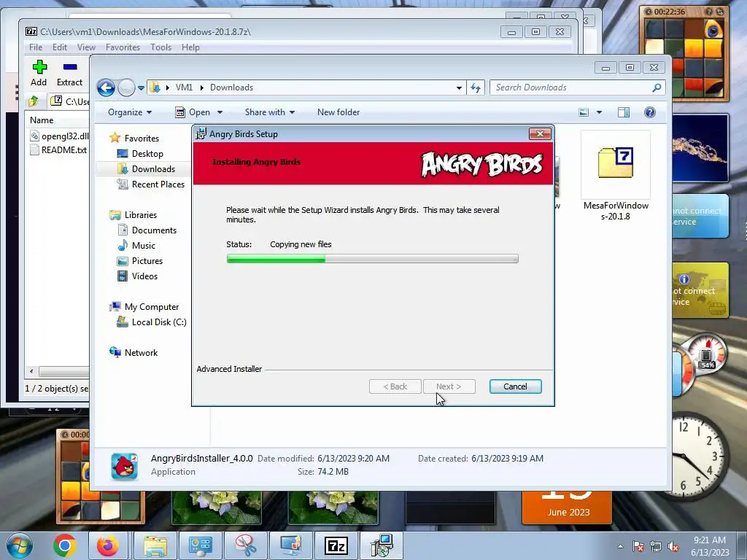
Task: Open the Edit menu in 7-Zip
Action: point(60,47)
